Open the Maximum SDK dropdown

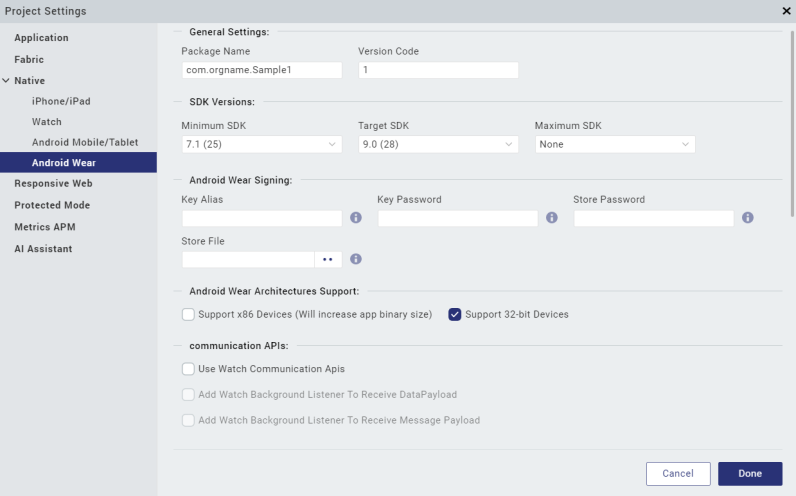(x=615, y=144)
